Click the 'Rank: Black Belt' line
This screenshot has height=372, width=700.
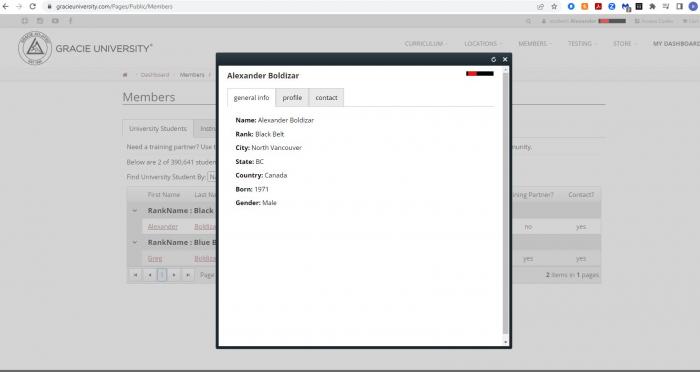coord(260,134)
